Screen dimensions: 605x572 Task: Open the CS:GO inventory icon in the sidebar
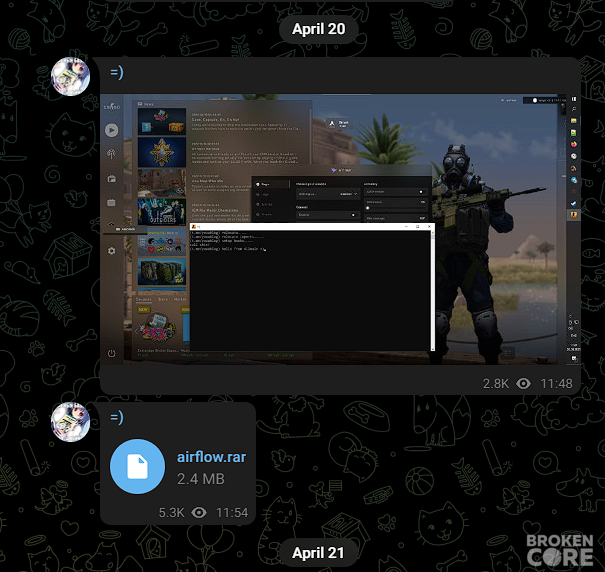pos(112,179)
